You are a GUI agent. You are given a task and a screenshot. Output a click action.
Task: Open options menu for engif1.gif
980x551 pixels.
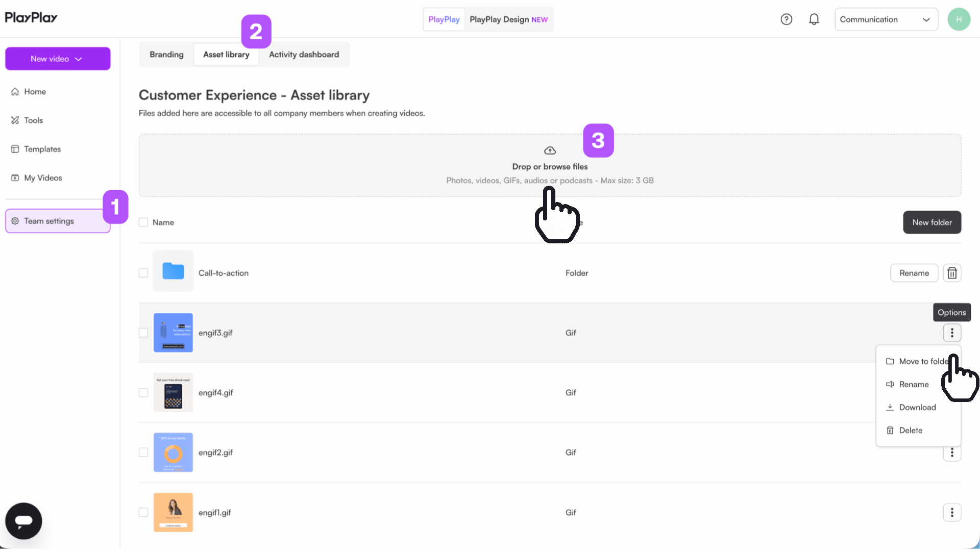pyautogui.click(x=952, y=512)
